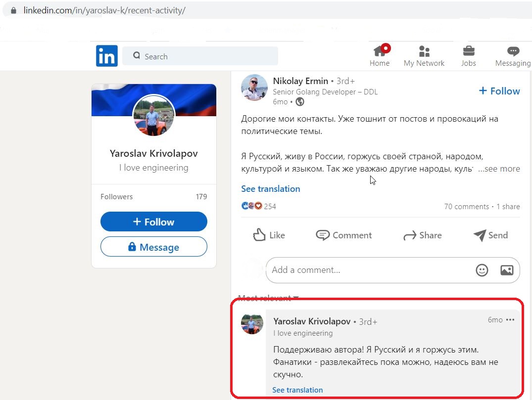532x400 pixels.
Task: Click the globe visibility icon on post
Action: click(299, 102)
